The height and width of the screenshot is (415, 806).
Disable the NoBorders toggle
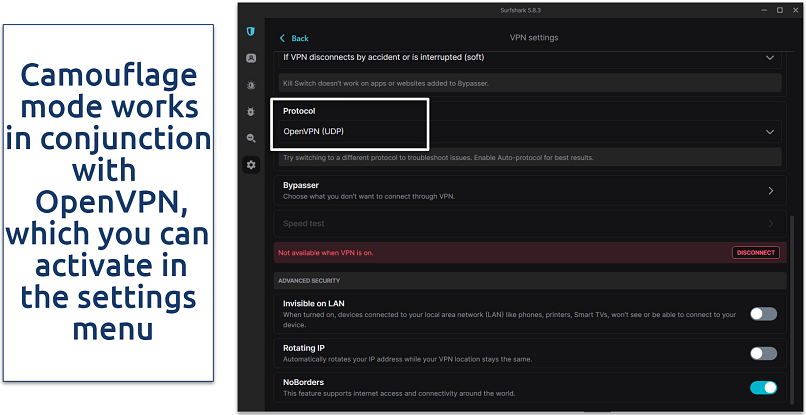click(763, 388)
